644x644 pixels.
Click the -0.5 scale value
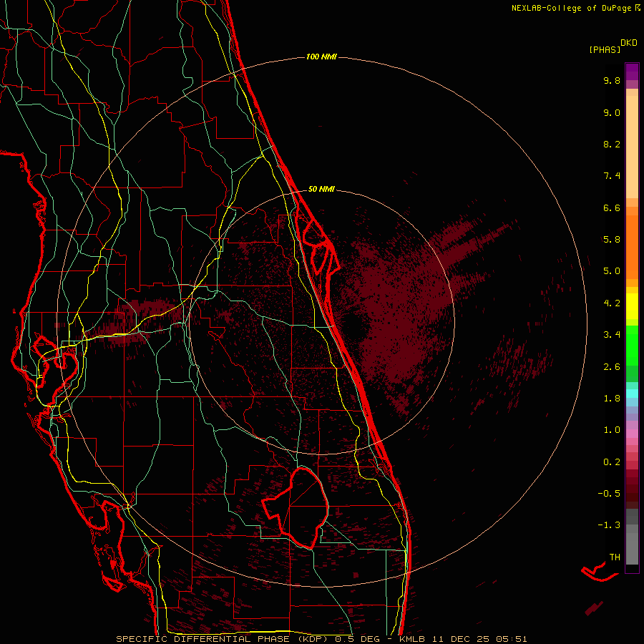click(609, 494)
